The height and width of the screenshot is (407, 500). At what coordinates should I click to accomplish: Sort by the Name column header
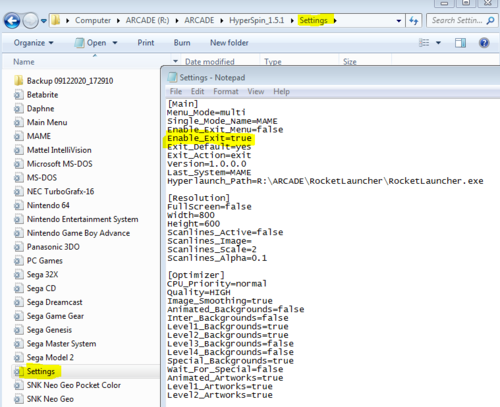click(x=23, y=62)
